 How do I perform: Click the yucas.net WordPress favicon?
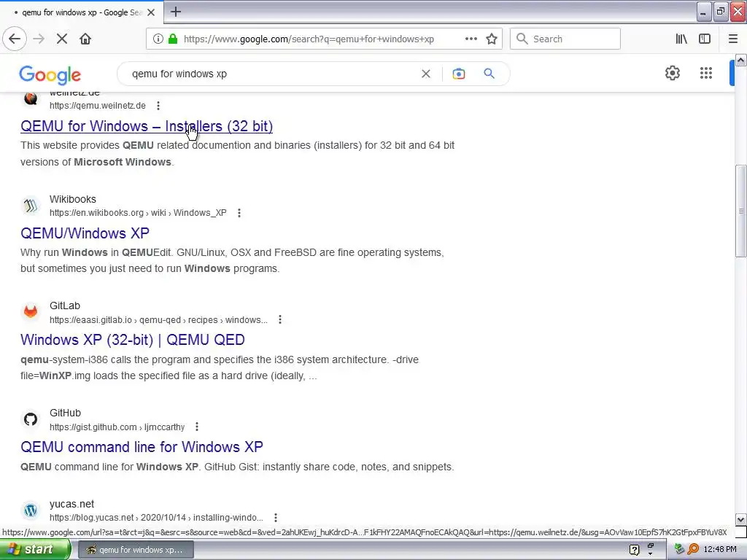pos(31,510)
